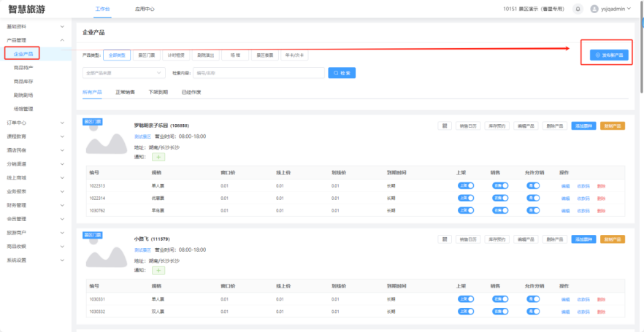Click the 检索 search button

(x=342, y=73)
